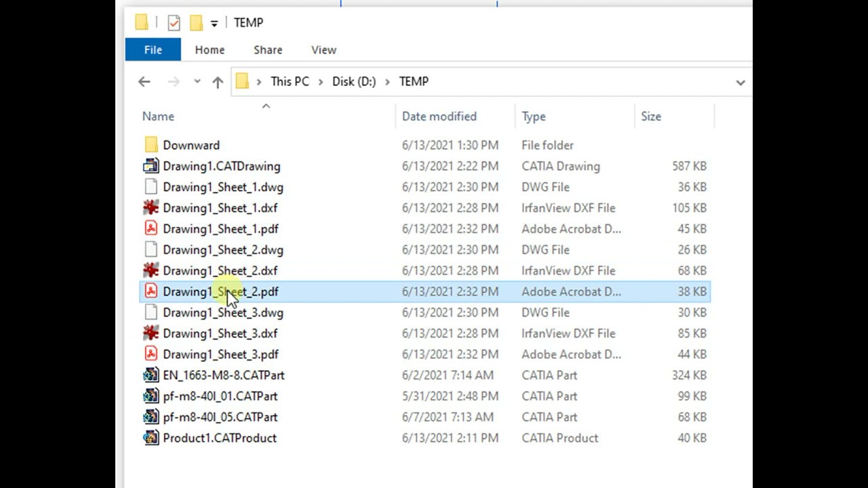Click the folder icon in the address bar
The height and width of the screenshot is (488, 868).
coord(242,81)
